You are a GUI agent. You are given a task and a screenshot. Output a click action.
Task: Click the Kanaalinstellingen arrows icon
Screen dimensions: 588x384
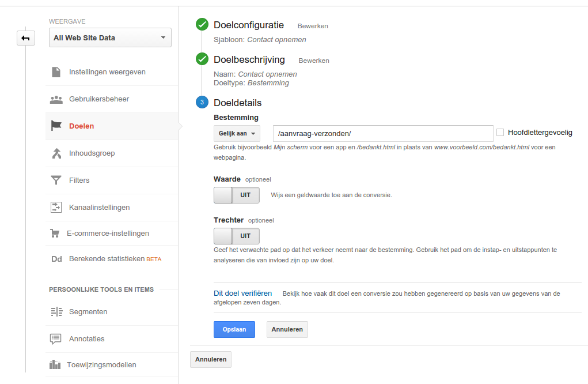point(56,207)
